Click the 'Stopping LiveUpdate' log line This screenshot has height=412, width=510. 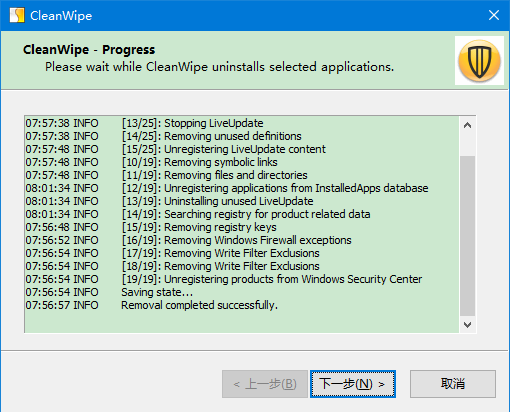[144, 123]
